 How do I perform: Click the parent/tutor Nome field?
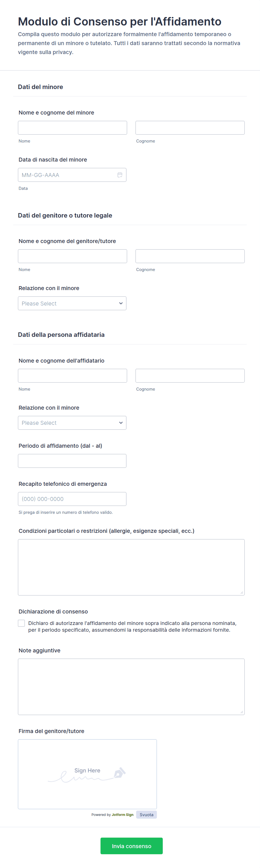72,256
